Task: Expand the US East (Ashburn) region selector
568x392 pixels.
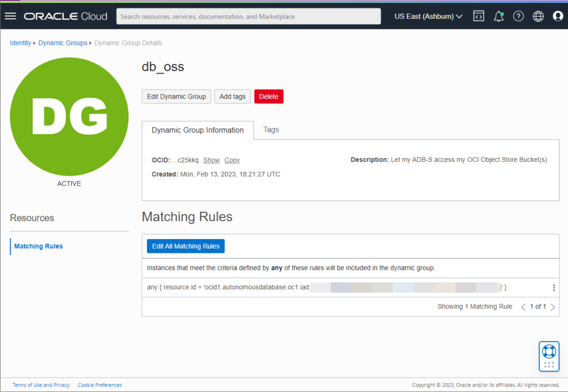Action: [x=429, y=16]
